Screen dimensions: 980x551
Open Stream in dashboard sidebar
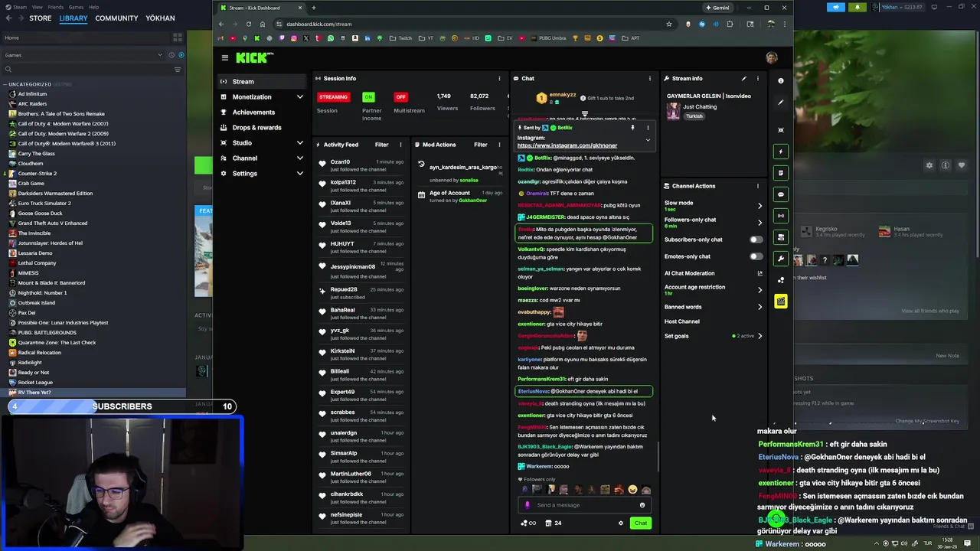point(260,81)
